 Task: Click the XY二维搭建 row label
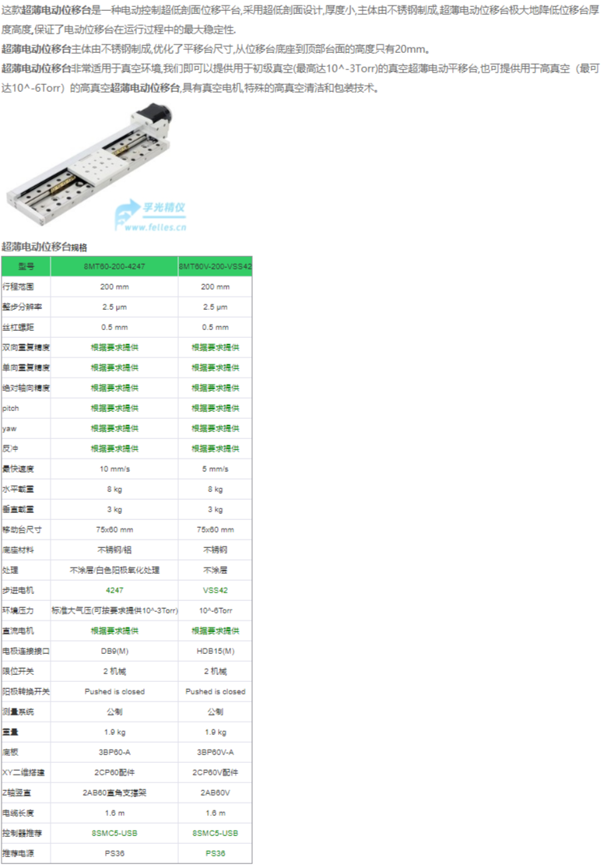(23, 772)
